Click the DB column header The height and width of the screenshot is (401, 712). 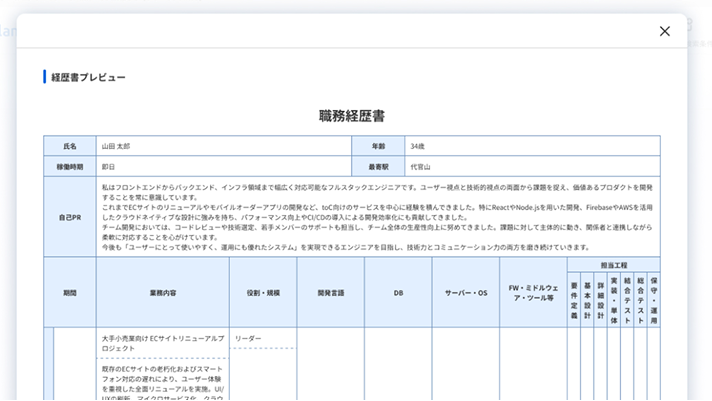point(398,293)
